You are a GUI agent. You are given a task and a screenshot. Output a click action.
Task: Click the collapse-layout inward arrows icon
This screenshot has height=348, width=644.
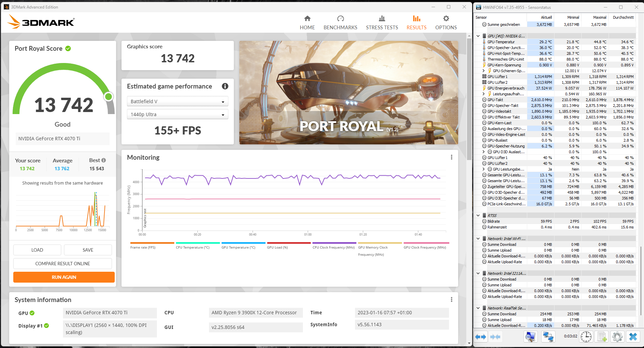[x=495, y=337]
